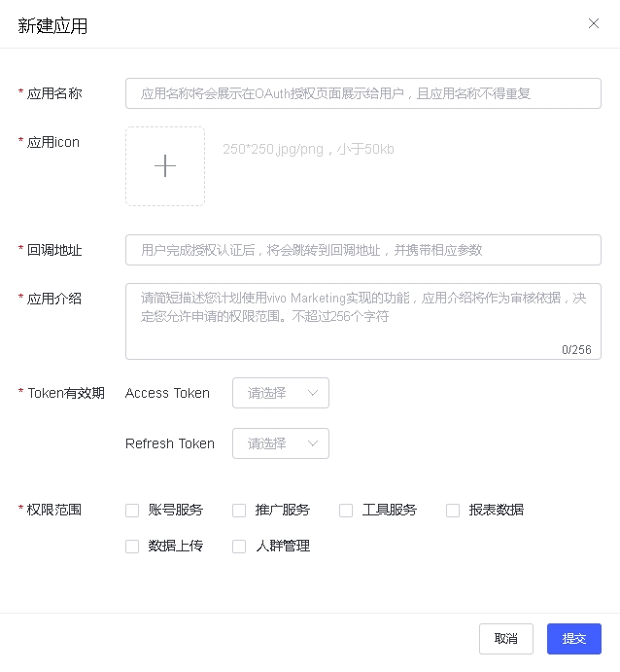The width and height of the screenshot is (620, 672).
Task: Check the 账号服务 checkbox
Action: click(x=132, y=510)
